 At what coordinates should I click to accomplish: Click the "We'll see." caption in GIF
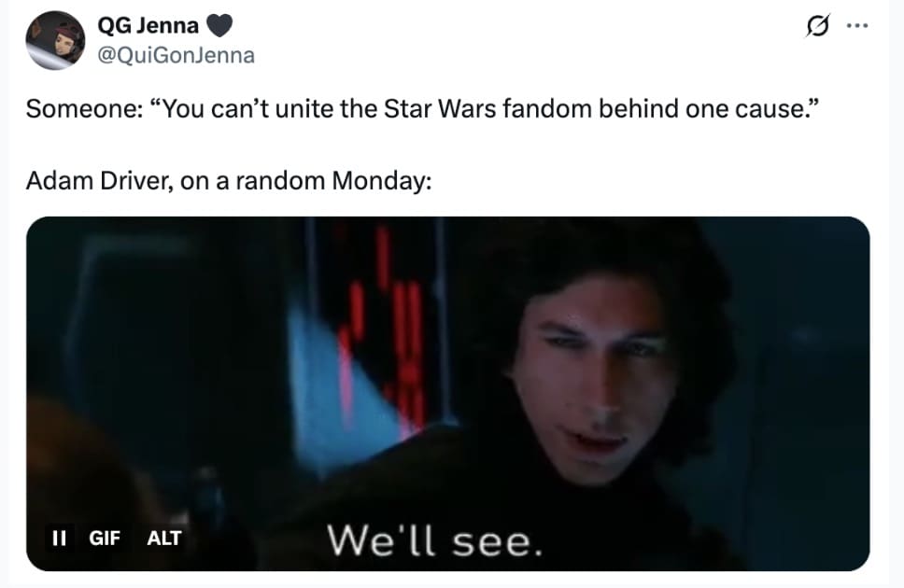tap(435, 540)
